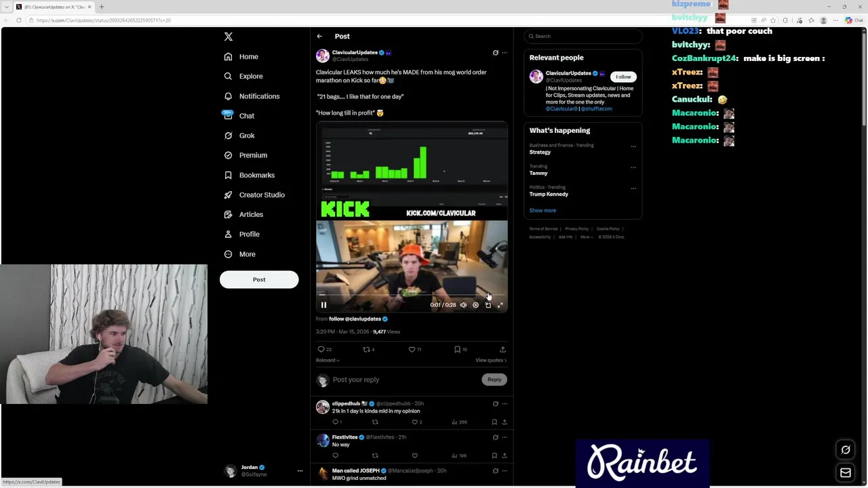Like clippedhub's comment
This screenshot has height=488, width=868.
coord(416,422)
